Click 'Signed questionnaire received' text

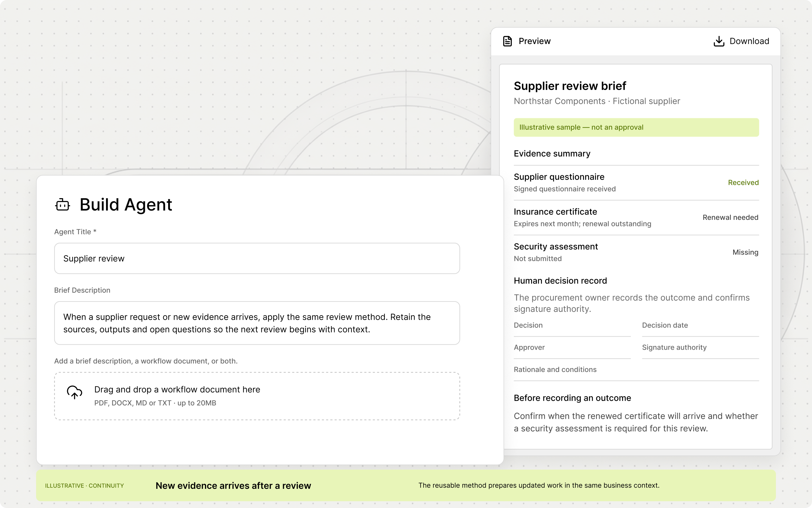565,189
